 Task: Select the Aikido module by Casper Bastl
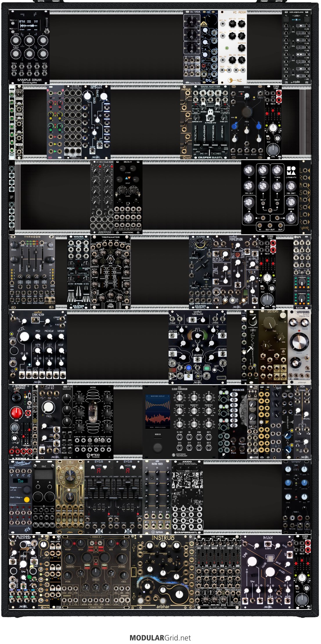(x=187, y=496)
